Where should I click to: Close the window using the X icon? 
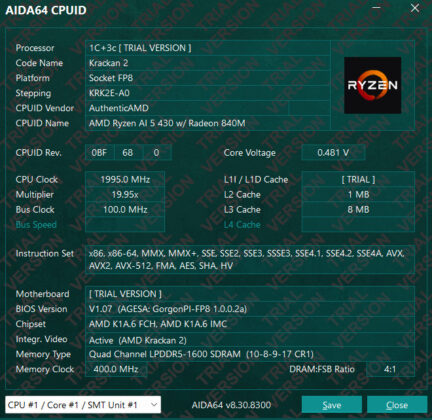pyautogui.click(x=415, y=8)
